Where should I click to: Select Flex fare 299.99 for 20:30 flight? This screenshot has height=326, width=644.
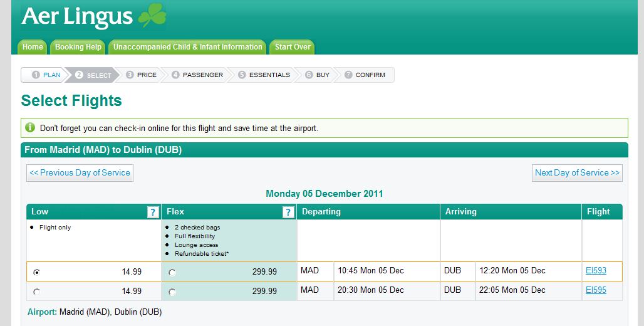(x=172, y=292)
